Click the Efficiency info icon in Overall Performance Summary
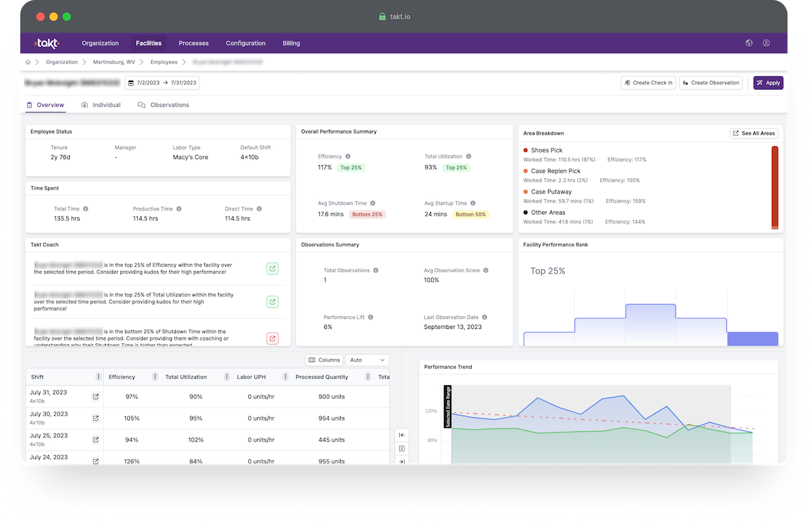 click(348, 156)
